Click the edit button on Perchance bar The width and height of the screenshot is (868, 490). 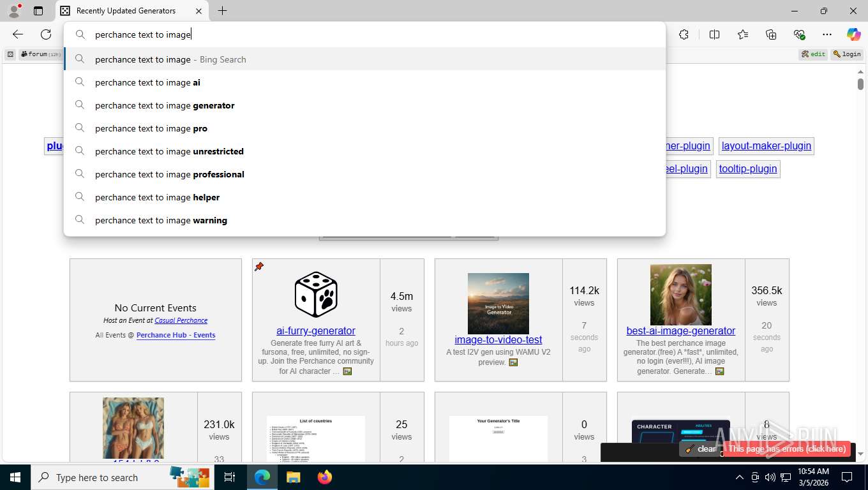(x=814, y=54)
